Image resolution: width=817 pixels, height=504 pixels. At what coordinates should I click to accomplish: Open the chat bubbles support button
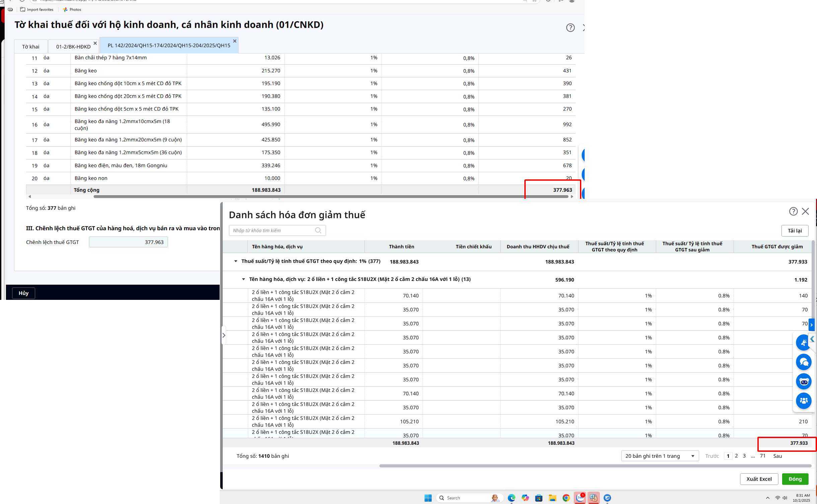(803, 362)
